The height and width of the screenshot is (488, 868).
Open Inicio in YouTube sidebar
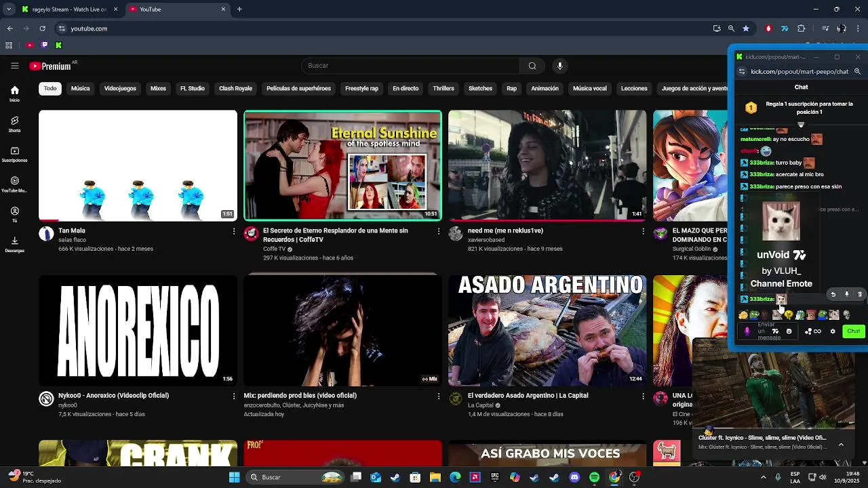(14, 94)
